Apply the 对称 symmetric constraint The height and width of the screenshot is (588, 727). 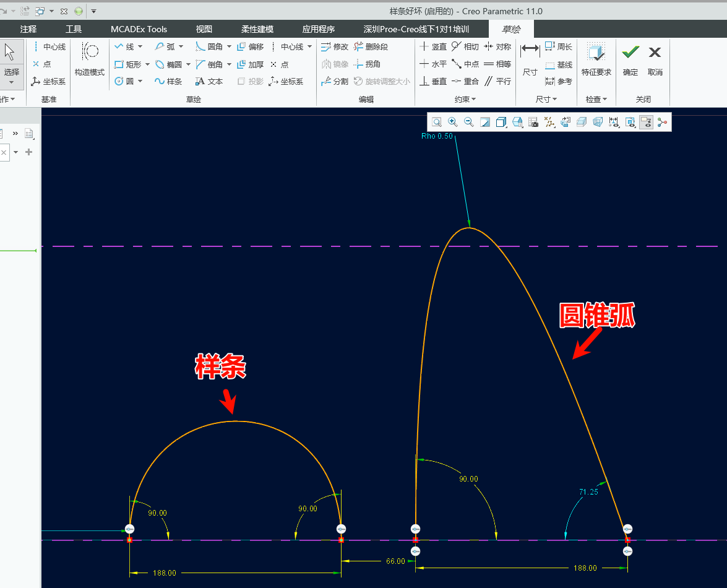point(497,47)
